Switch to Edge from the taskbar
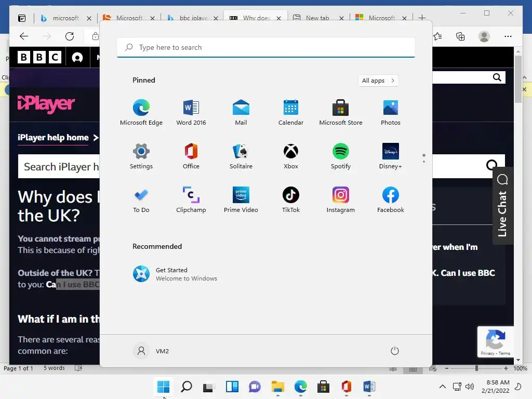This screenshot has width=532, height=399. [x=301, y=387]
